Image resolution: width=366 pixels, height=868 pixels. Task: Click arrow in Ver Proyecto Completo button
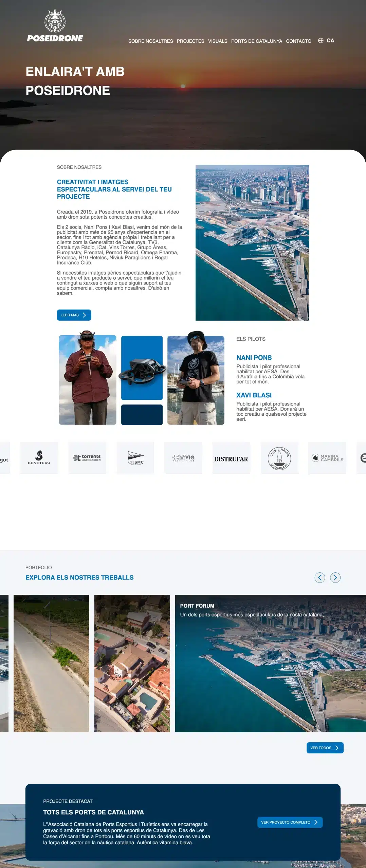(x=316, y=822)
